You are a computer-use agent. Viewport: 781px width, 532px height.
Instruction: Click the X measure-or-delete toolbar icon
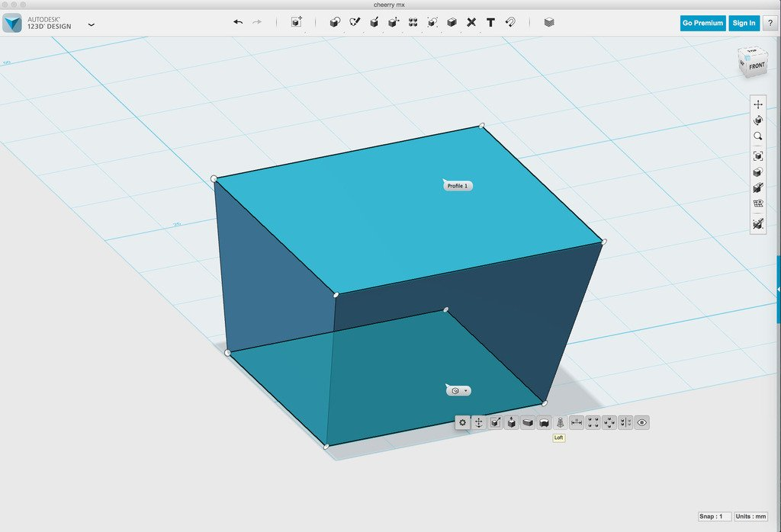[471, 22]
